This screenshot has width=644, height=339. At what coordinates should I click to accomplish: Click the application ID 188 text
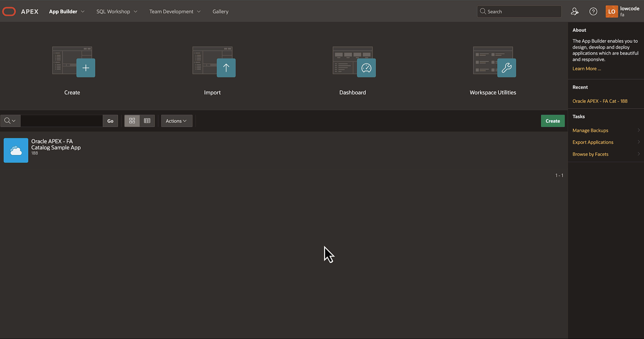tap(35, 153)
